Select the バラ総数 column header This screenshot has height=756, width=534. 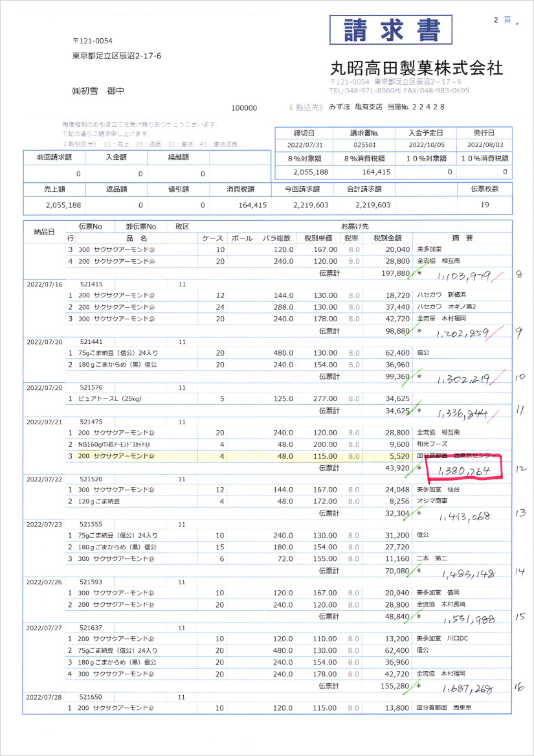[276, 238]
